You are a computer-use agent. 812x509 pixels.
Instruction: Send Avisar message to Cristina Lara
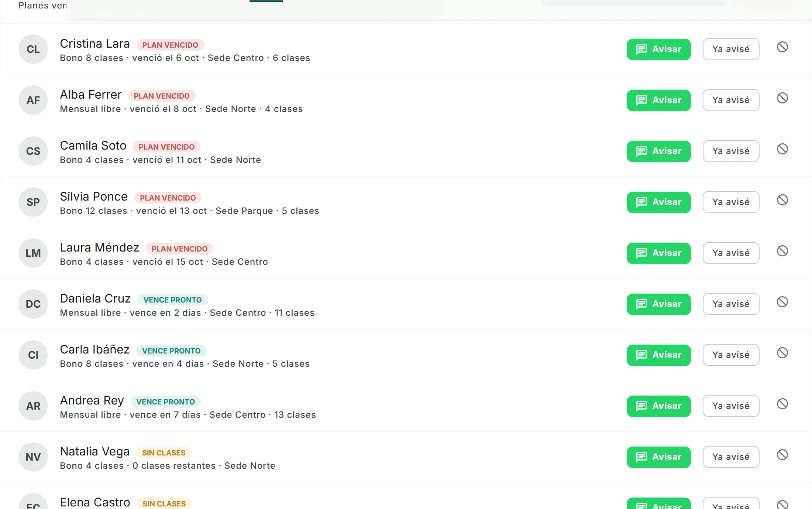pyautogui.click(x=658, y=49)
